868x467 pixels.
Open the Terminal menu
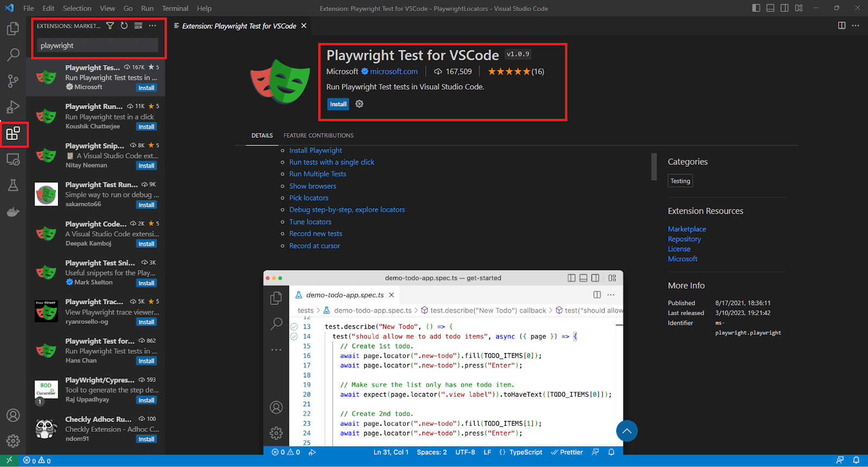pos(175,8)
